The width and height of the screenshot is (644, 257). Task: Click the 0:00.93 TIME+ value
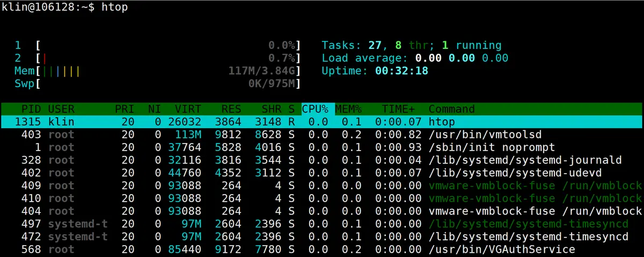(398, 147)
